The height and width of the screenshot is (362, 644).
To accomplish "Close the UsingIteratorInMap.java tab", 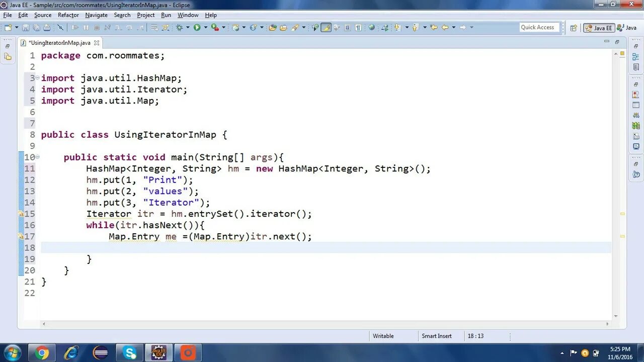I will [97, 43].
